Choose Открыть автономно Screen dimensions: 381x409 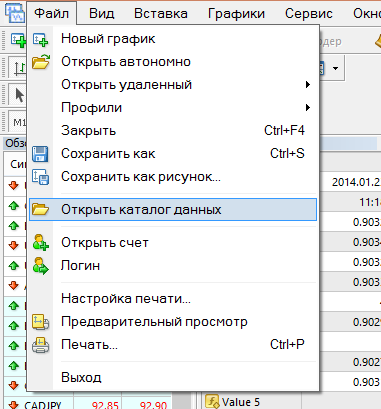173,62
